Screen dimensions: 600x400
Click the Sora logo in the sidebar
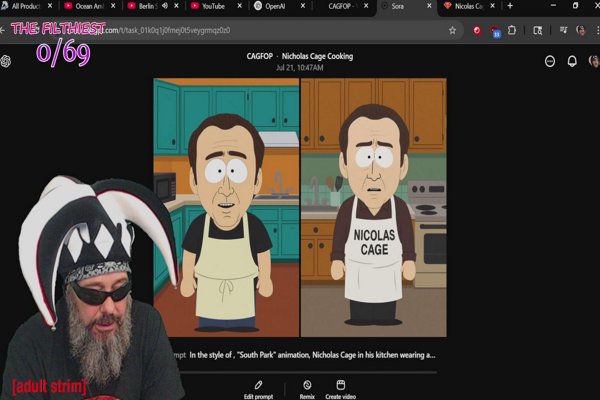[x=5, y=61]
